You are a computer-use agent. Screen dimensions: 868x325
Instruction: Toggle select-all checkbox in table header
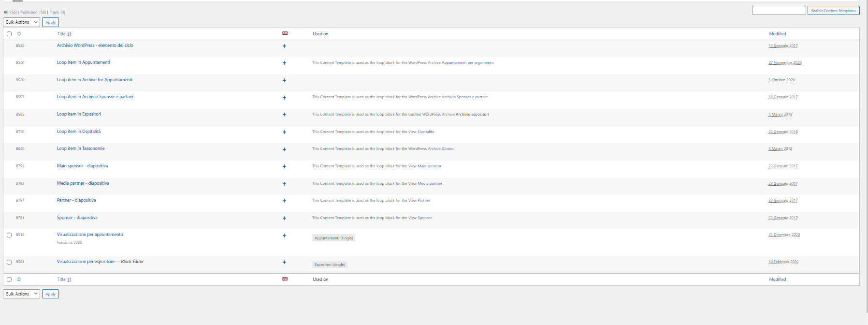tap(9, 34)
